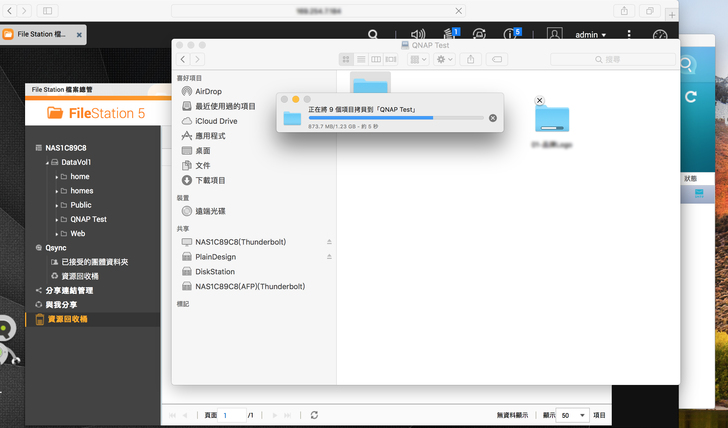
Task: Open event notifications icon with badge 5
Action: point(512,34)
